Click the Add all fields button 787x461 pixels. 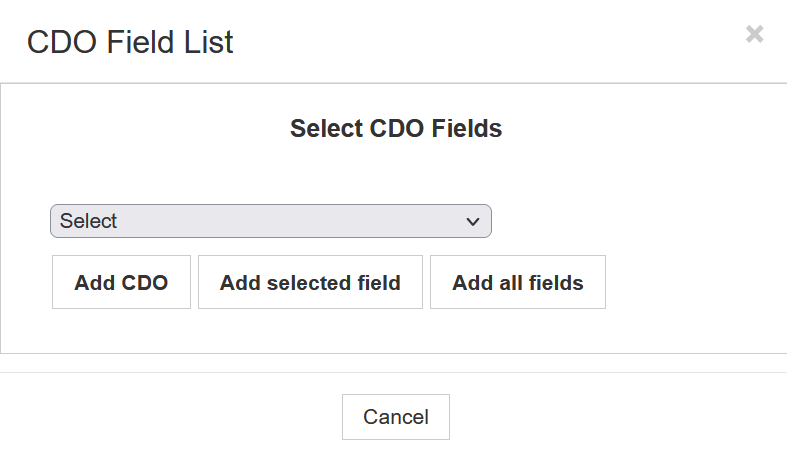pos(517,282)
